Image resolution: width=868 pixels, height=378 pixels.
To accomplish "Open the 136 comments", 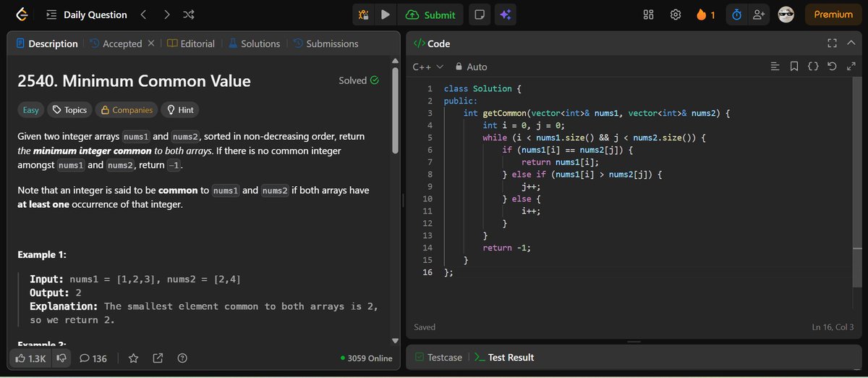I will click(x=93, y=358).
